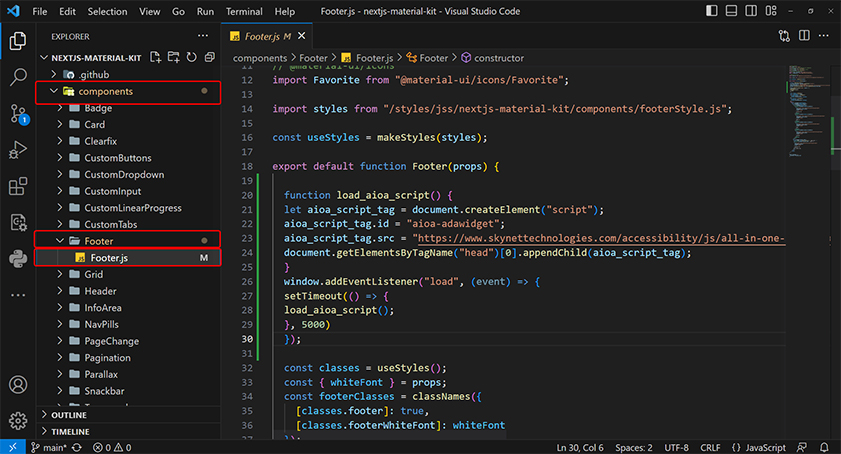Select the Card folder row
Viewport: 841px width, 454px height.
coord(128,125)
